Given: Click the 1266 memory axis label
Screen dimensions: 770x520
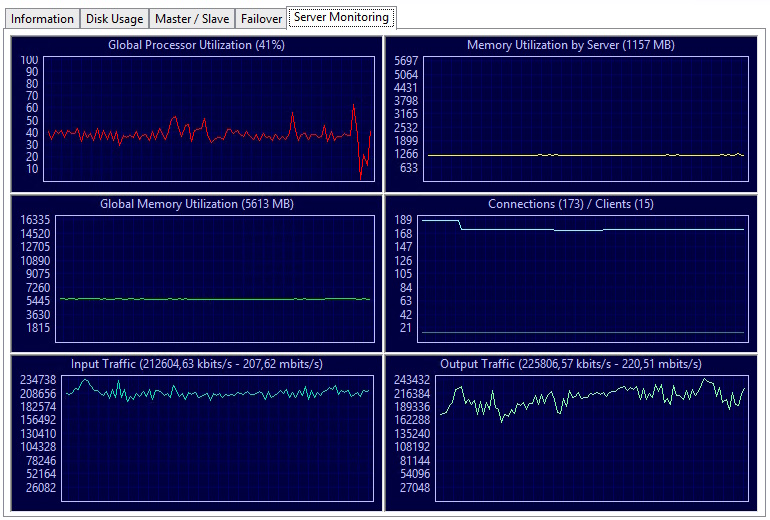Looking at the screenshot, I should point(406,154).
